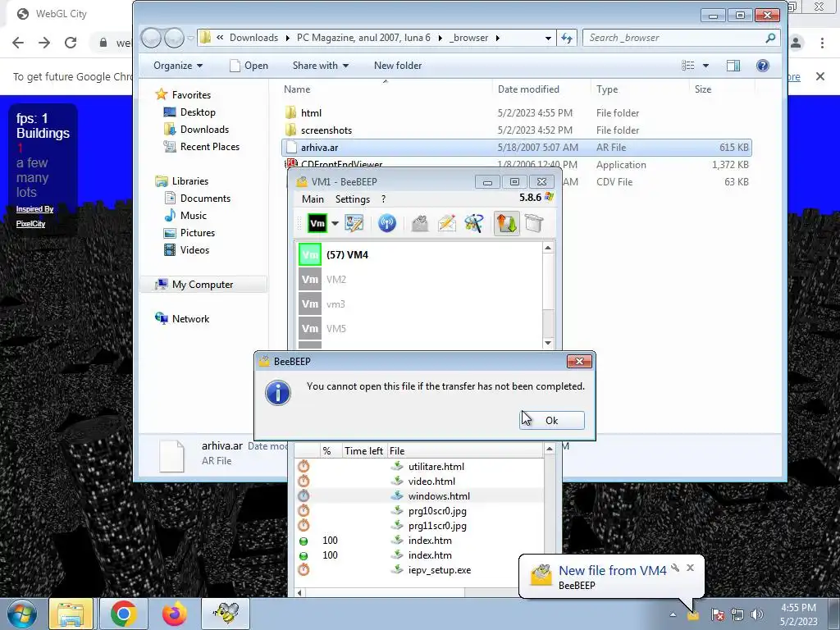Click the Explorer back navigation button

(152, 38)
